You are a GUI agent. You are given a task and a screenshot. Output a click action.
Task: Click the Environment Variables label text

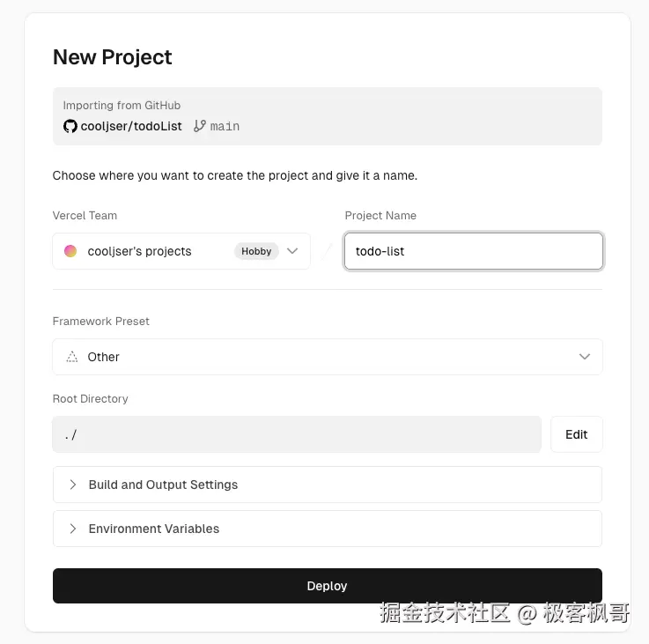pyautogui.click(x=154, y=529)
